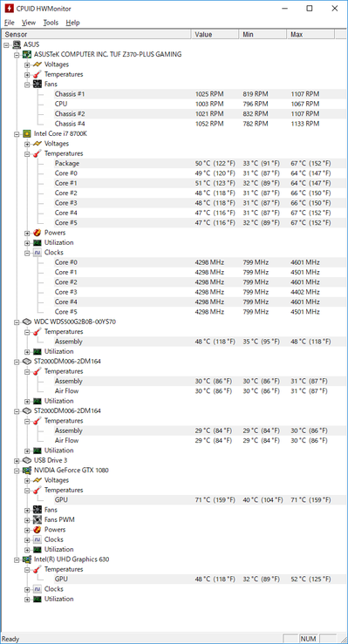Click the WDC WDS500G2B0B drive icon

[x=27, y=322]
